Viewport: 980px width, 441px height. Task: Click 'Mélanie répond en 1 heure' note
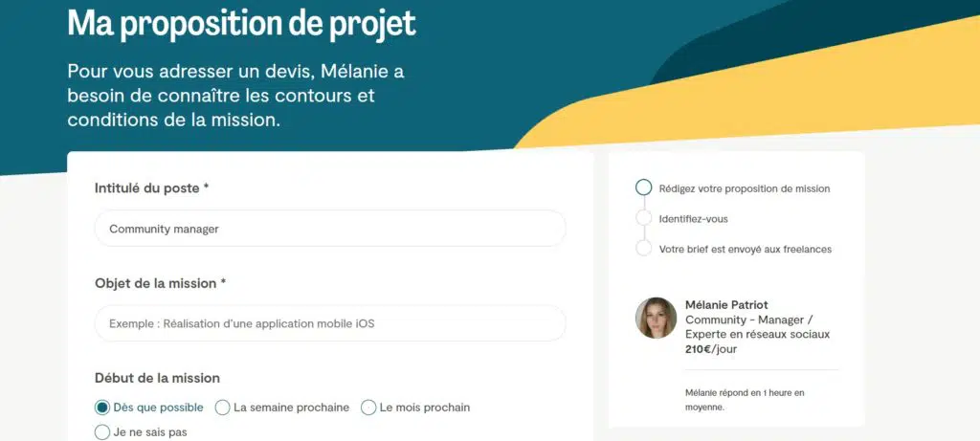745,399
